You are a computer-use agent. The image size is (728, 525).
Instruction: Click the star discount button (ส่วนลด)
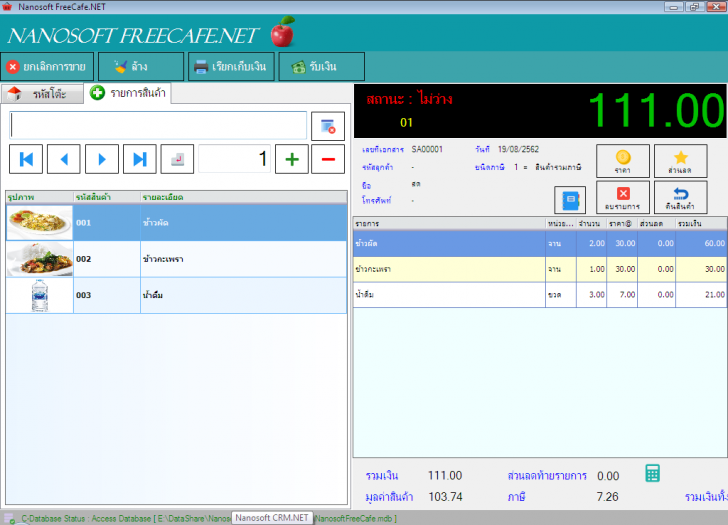(x=679, y=161)
